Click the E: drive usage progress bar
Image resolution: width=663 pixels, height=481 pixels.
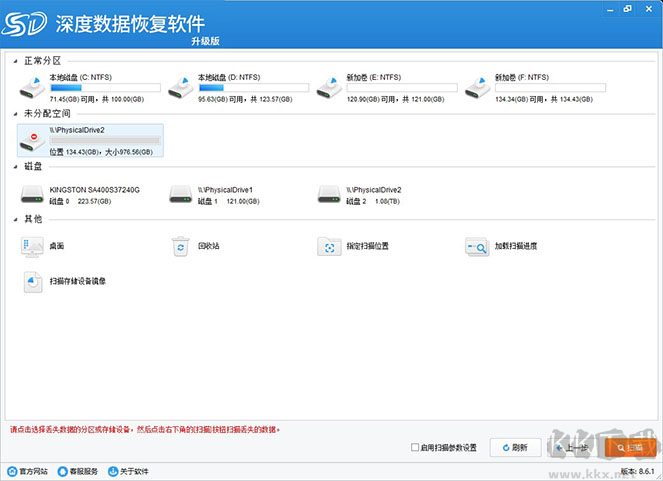tap(402, 88)
